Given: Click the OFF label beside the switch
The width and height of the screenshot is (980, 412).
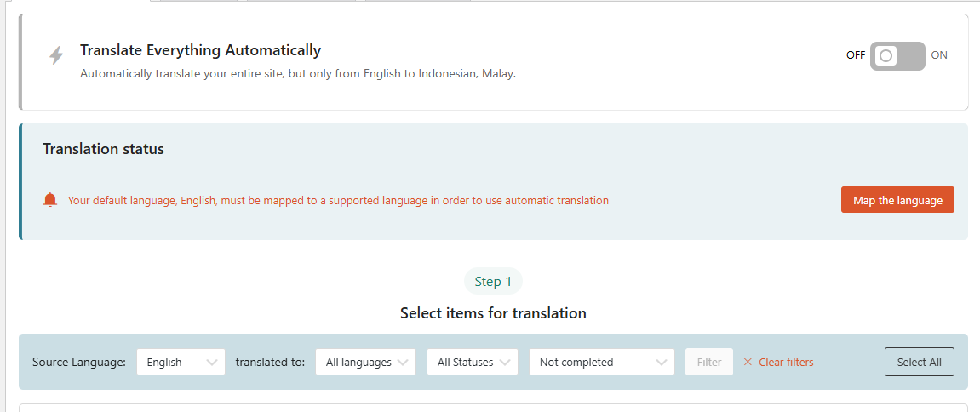Looking at the screenshot, I should [856, 55].
